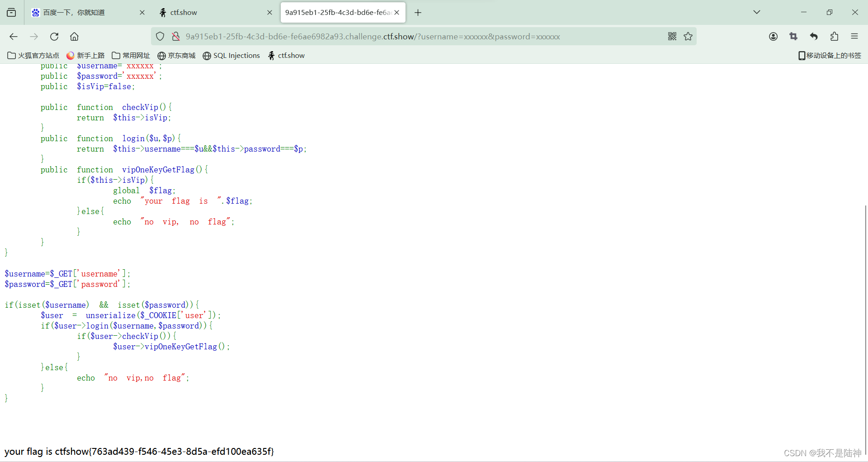The image size is (868, 462).
Task: Click the vipOneKeyGetFlag function definition line
Action: [x=124, y=170]
